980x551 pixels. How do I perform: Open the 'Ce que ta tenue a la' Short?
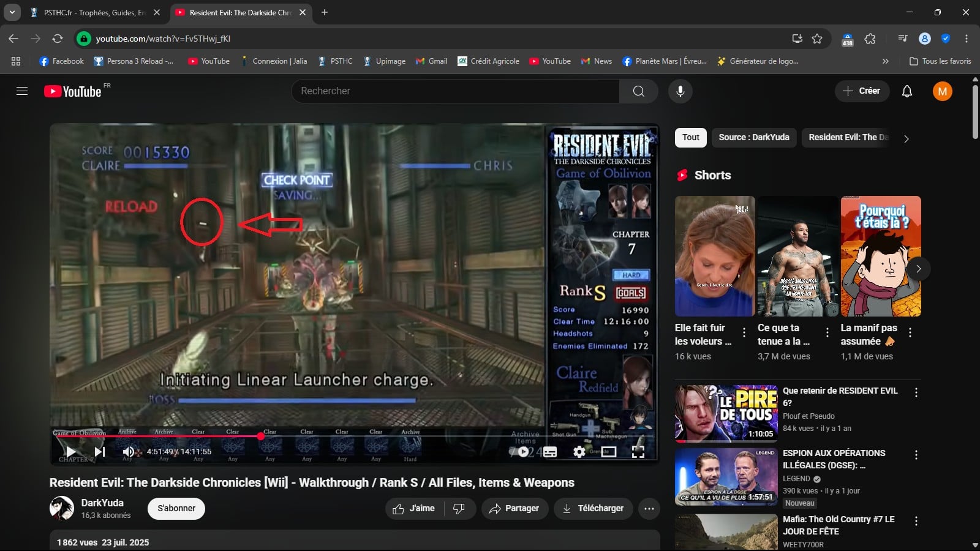point(797,256)
